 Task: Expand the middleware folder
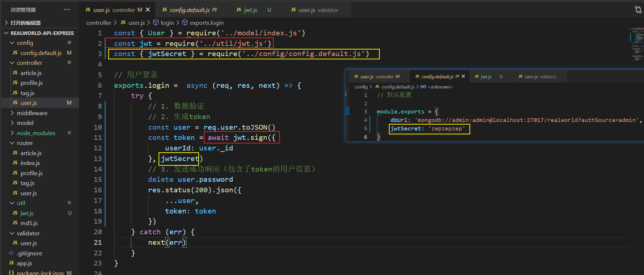coord(12,113)
